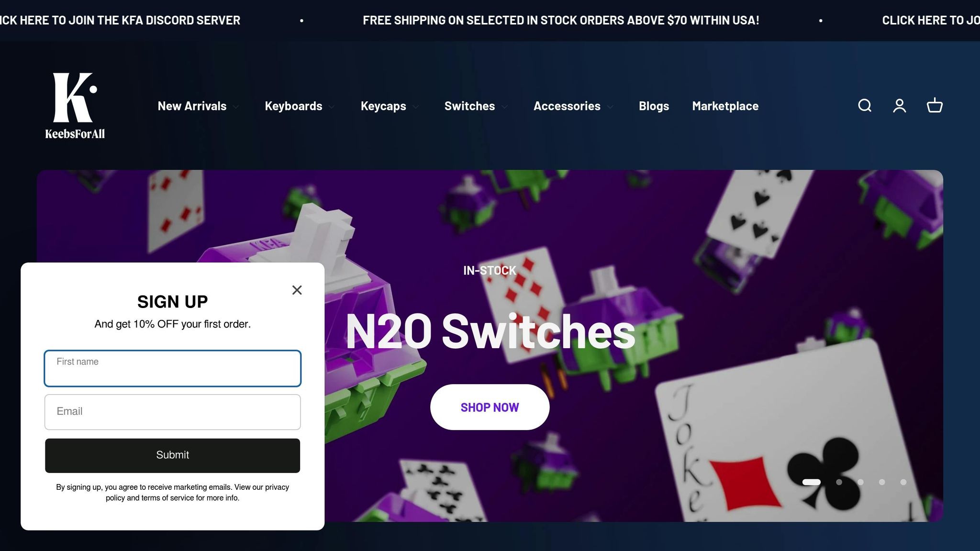Click the Shop Now button
Screen dimensions: 980x551
pos(490,407)
